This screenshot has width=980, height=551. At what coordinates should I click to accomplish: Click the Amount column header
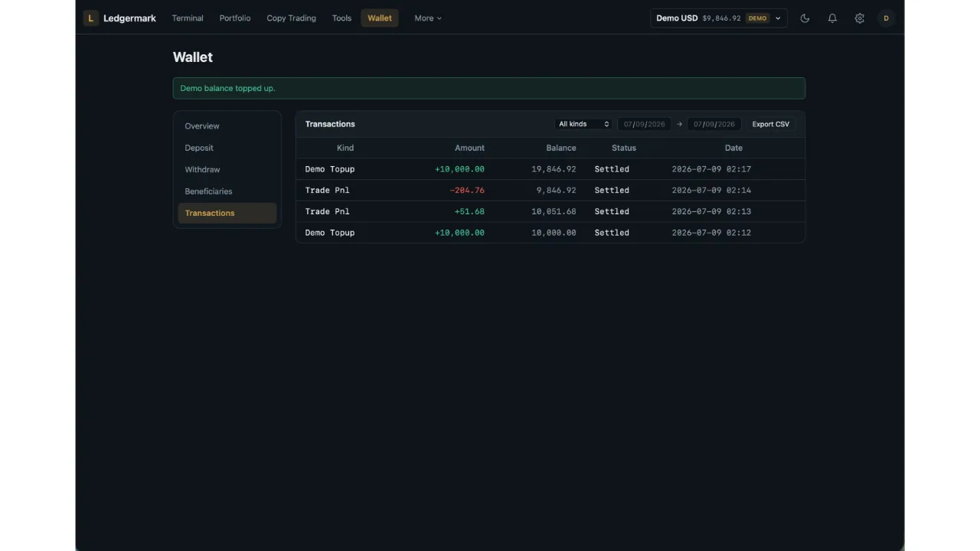tap(469, 148)
